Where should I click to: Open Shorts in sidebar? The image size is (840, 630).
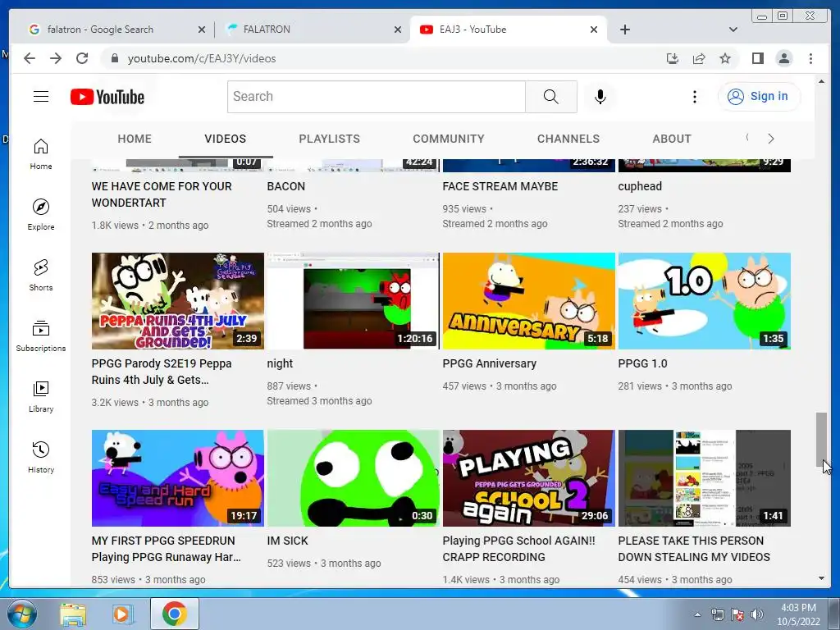pos(41,276)
